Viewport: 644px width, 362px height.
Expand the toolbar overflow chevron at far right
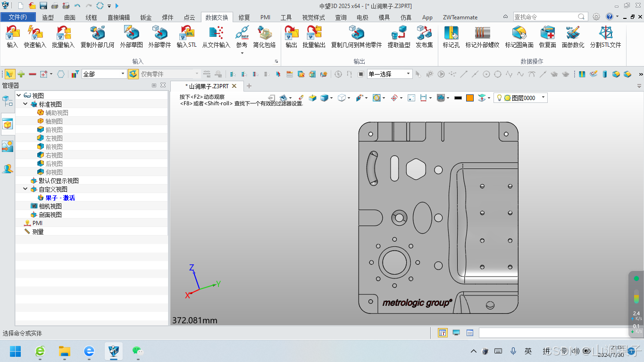[640, 74]
